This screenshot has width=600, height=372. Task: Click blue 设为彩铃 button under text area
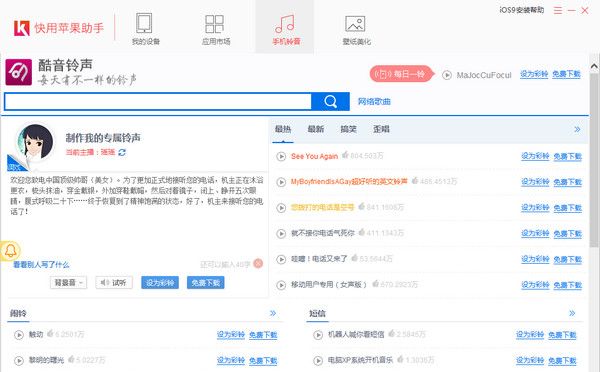(160, 282)
